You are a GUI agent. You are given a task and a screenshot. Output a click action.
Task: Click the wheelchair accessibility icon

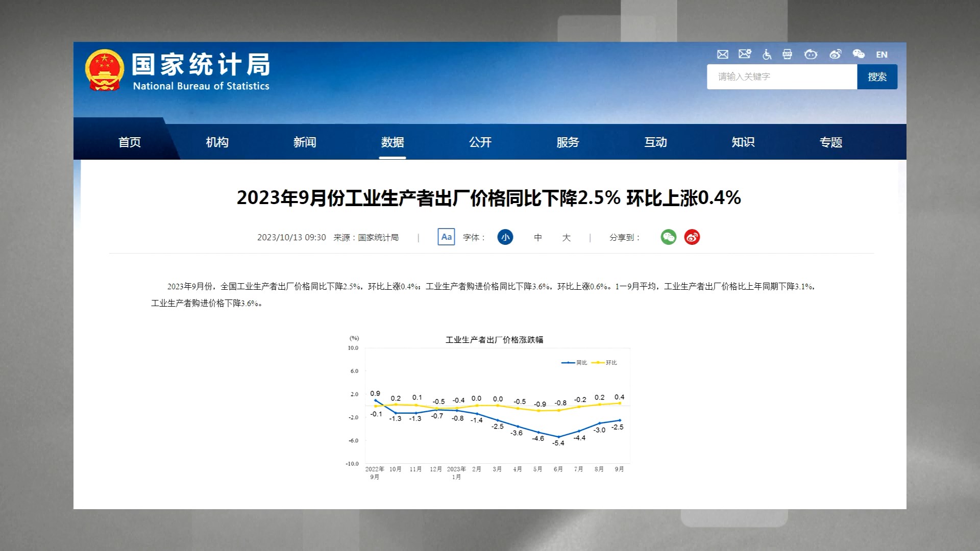point(767,55)
